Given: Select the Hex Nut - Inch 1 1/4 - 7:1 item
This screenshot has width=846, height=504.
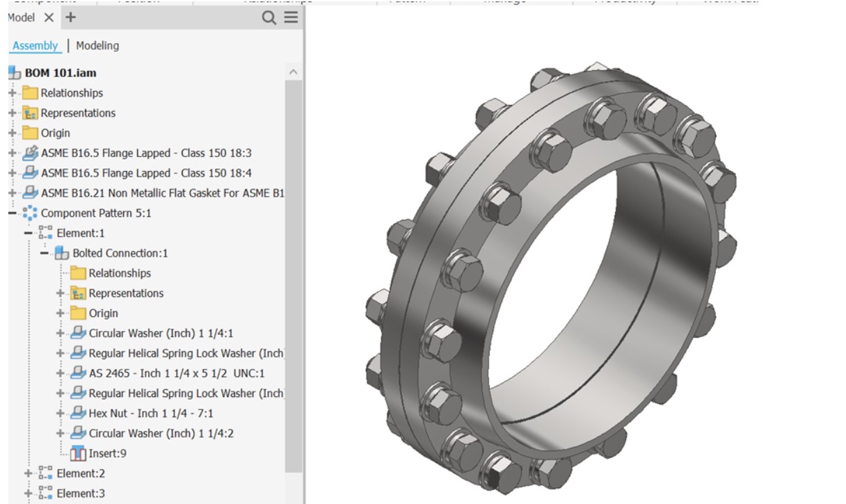Looking at the screenshot, I should (151, 414).
